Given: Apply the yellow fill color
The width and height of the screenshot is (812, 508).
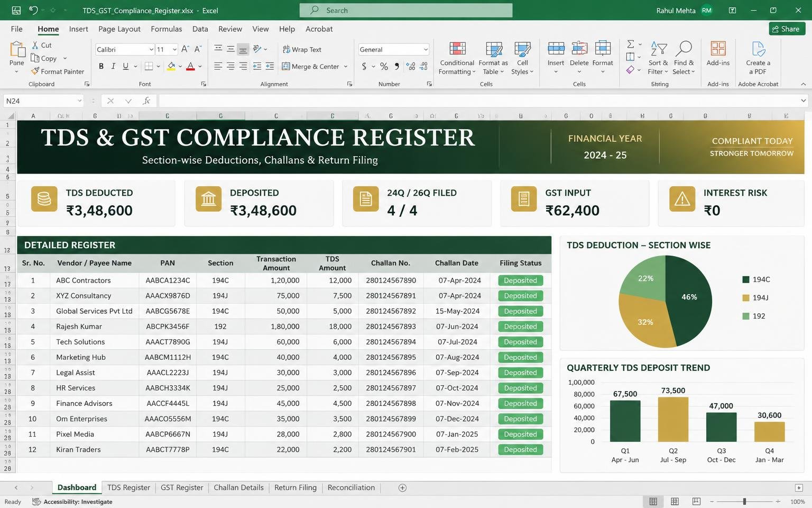Looking at the screenshot, I should click(x=171, y=66).
